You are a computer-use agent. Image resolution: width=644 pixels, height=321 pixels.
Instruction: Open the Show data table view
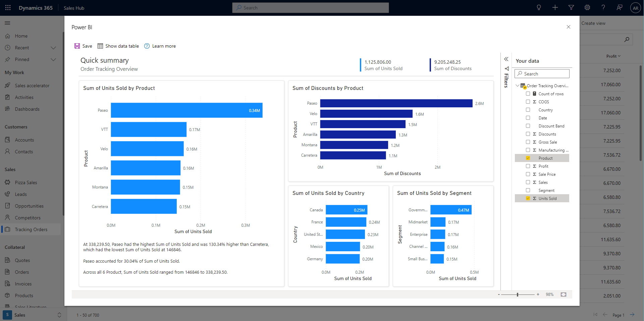click(118, 46)
